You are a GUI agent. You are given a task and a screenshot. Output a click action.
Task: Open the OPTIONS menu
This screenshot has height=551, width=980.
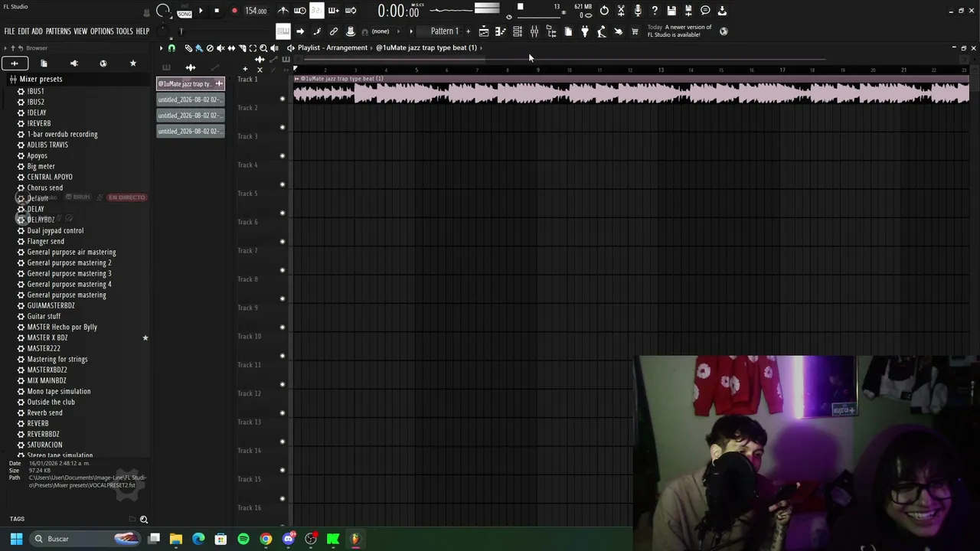click(102, 31)
